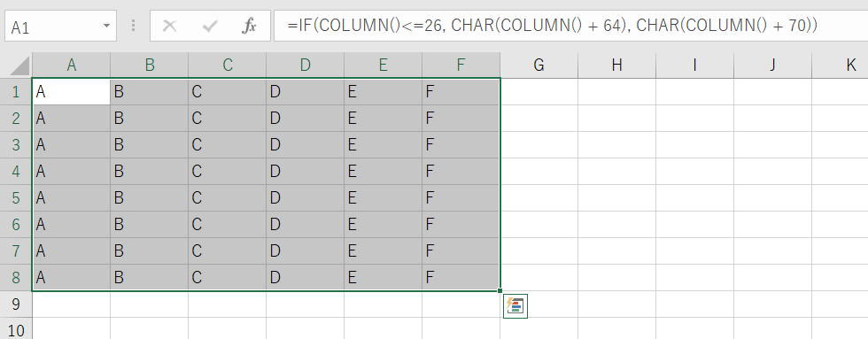The image size is (868, 339).
Task: Click the Enter checkmark formula icon
Action: 209,26
